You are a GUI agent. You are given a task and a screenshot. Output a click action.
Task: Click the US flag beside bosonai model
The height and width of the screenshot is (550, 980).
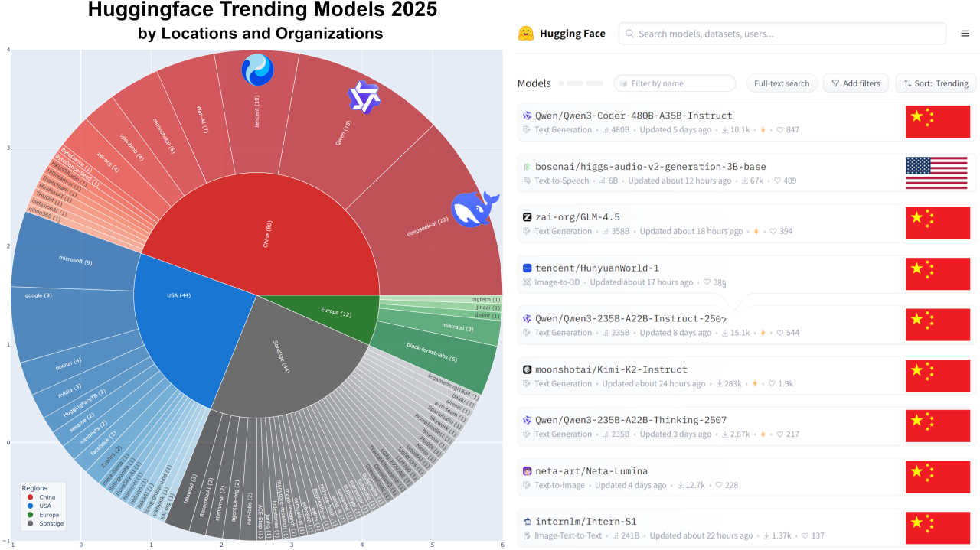click(x=937, y=173)
